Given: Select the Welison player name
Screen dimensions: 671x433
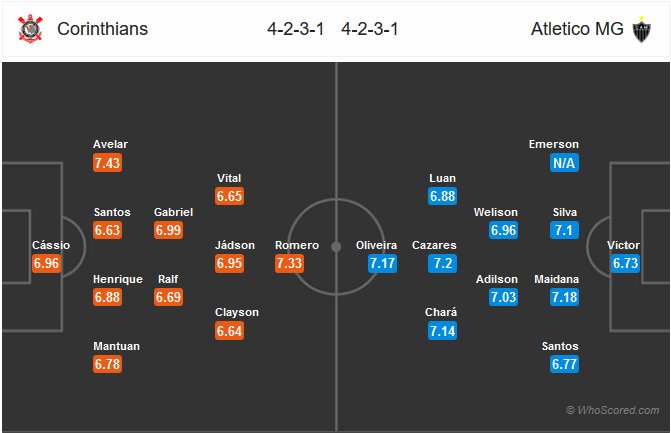Looking at the screenshot, I should (496, 212).
